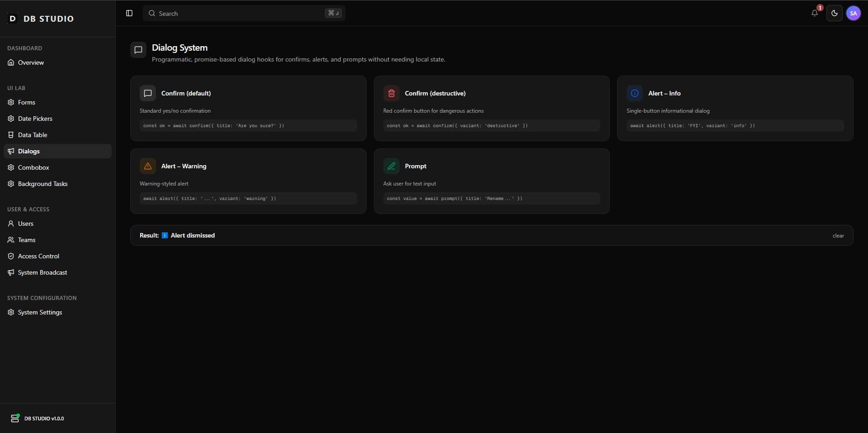868x433 pixels.
Task: Open the SA user avatar menu
Action: 853,13
